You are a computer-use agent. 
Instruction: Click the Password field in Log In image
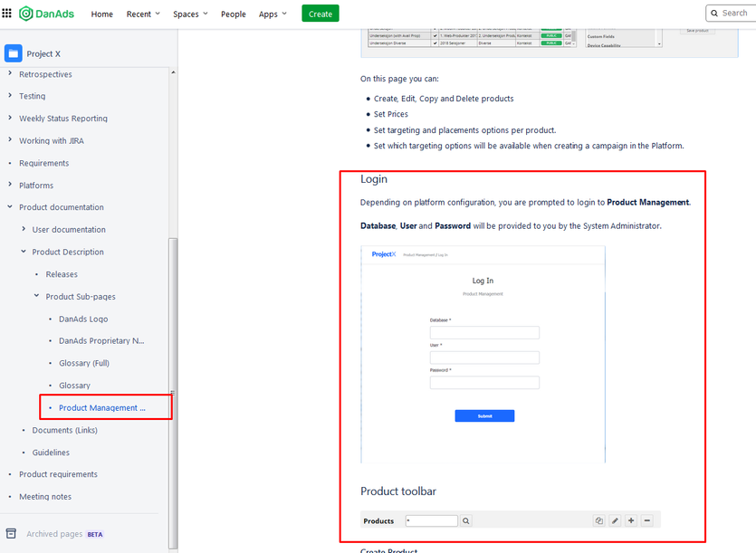pyautogui.click(x=484, y=382)
